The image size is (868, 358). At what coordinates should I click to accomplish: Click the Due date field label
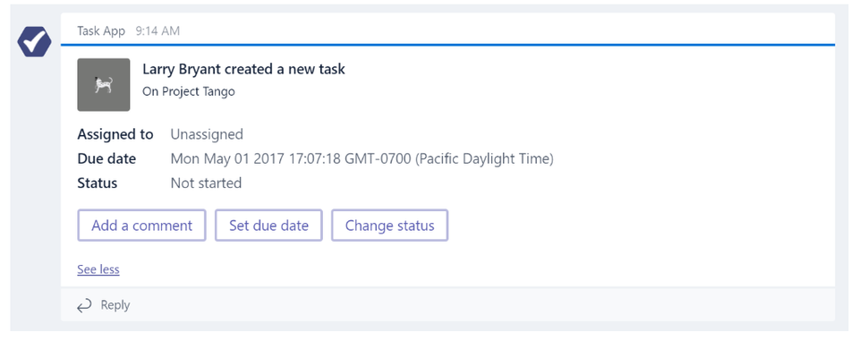click(x=106, y=158)
